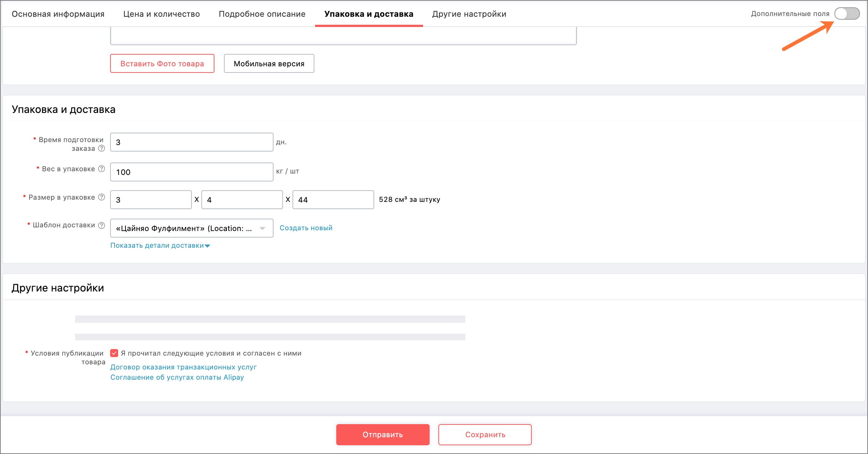Switch to Цена и количество tab
This screenshot has width=868, height=454.
tap(162, 14)
